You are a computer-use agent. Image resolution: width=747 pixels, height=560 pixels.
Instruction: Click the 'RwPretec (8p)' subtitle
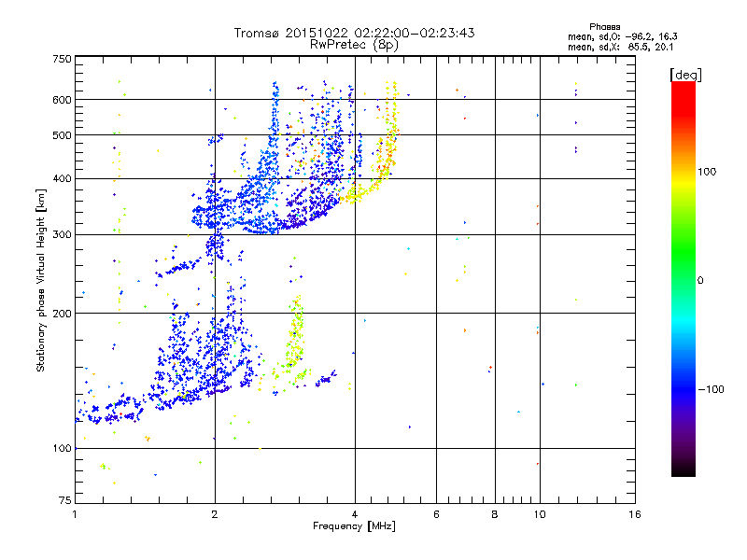[x=354, y=45]
